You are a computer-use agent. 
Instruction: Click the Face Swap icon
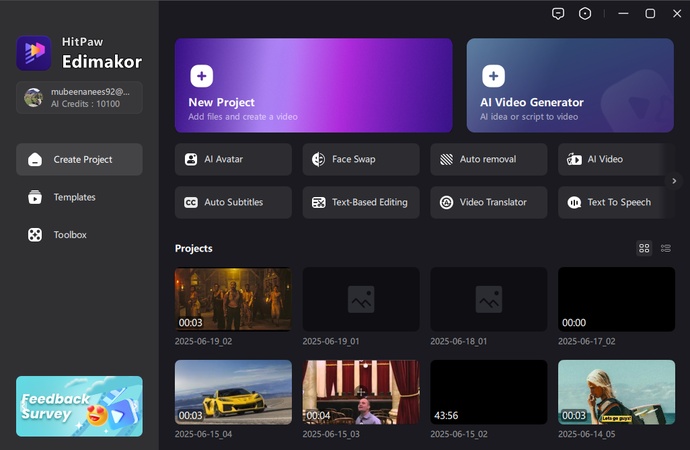click(x=319, y=159)
